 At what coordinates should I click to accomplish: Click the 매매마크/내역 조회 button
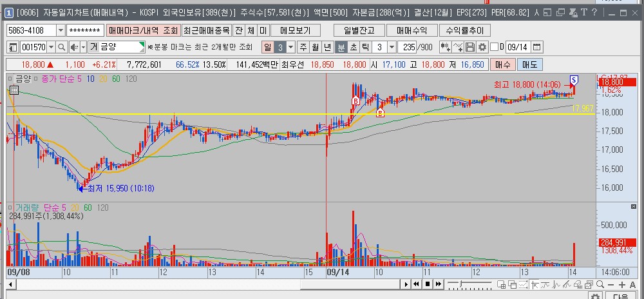143,30
